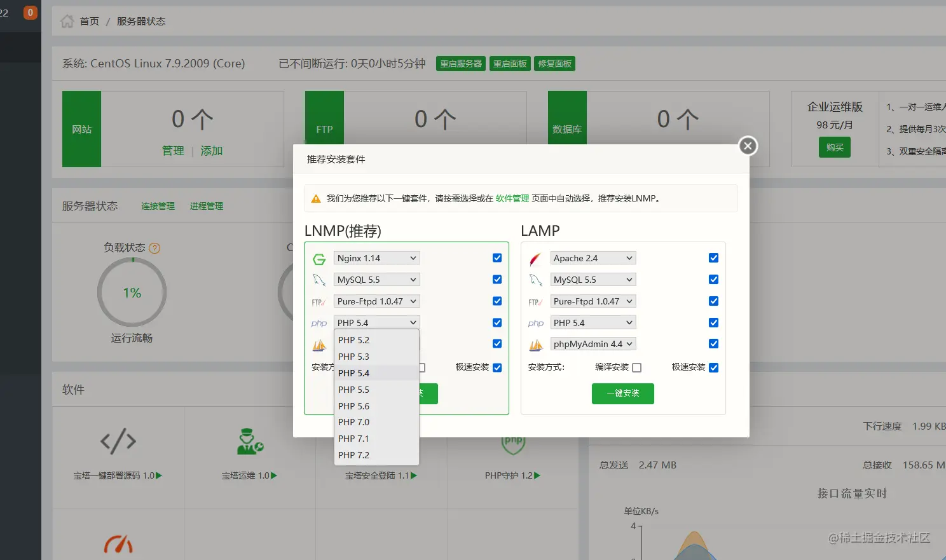Click the Nginx logo icon in LNMP
Viewport: 946px width, 560px height.
pos(319,259)
